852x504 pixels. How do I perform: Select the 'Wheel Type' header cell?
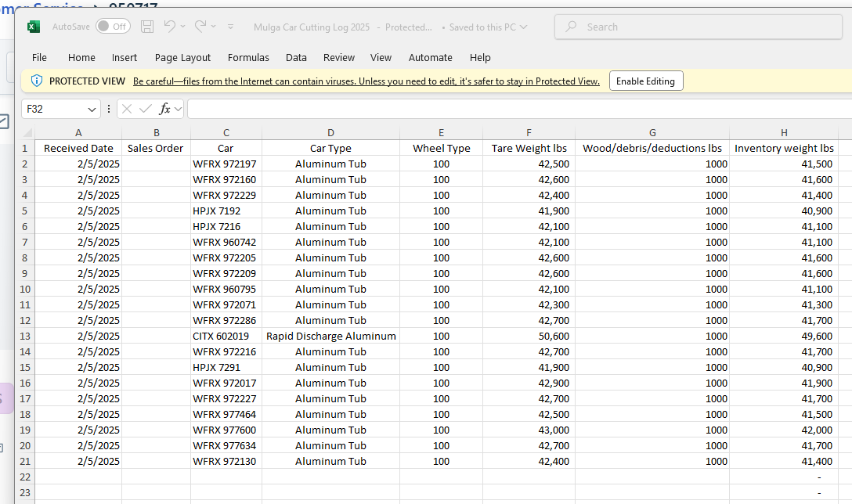click(x=441, y=148)
